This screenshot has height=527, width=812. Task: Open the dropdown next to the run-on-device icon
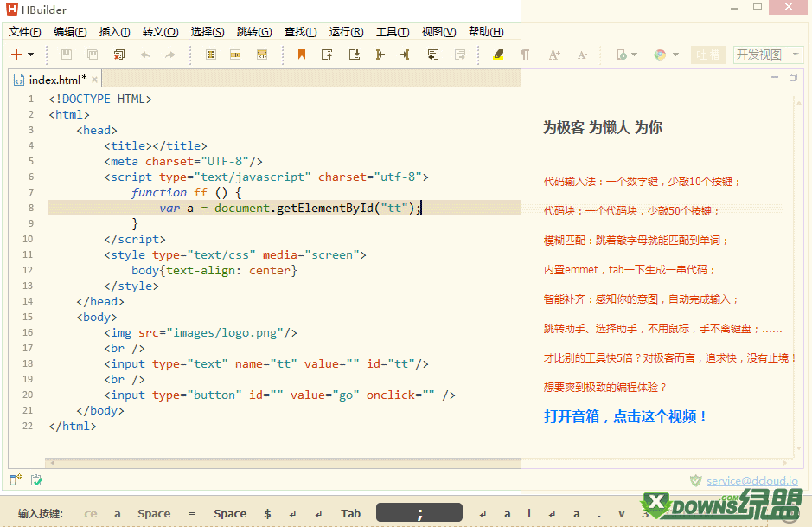(635, 55)
